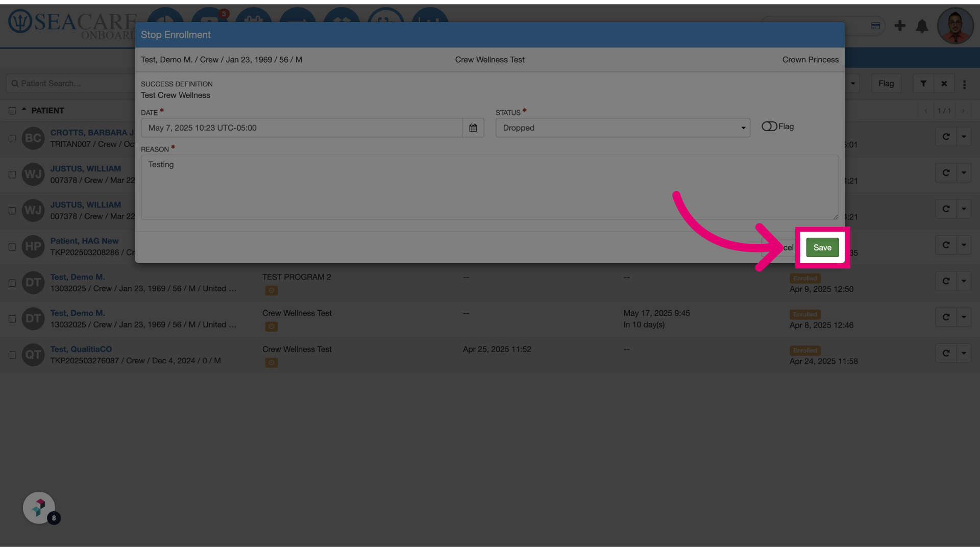Click orange clock icon under TEST PROGRAM 2
980x551 pixels.
pos(272,290)
